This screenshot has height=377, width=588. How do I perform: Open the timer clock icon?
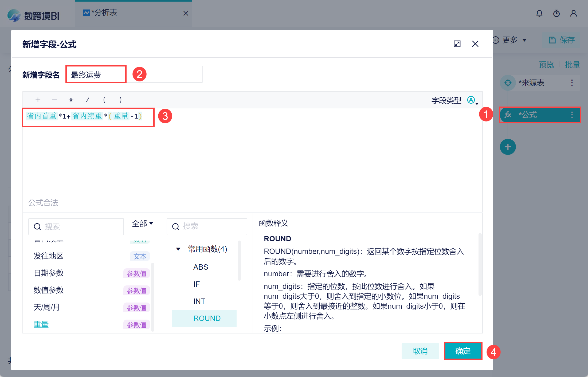click(556, 13)
